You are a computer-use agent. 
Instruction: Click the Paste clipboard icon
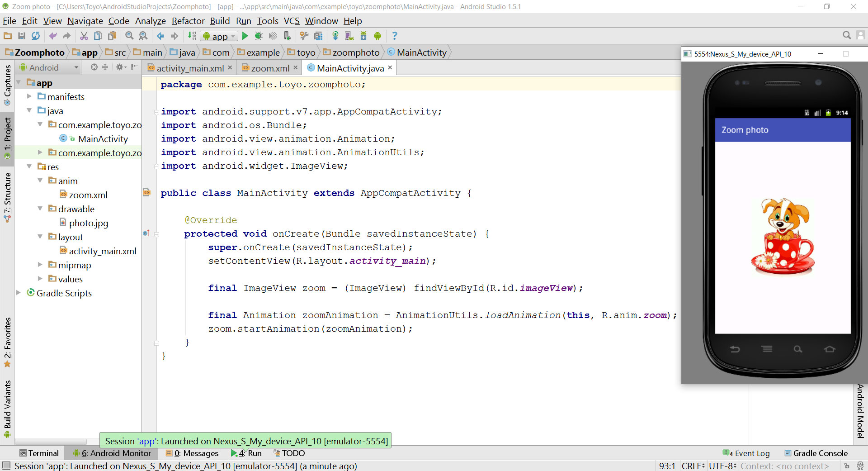pos(112,36)
